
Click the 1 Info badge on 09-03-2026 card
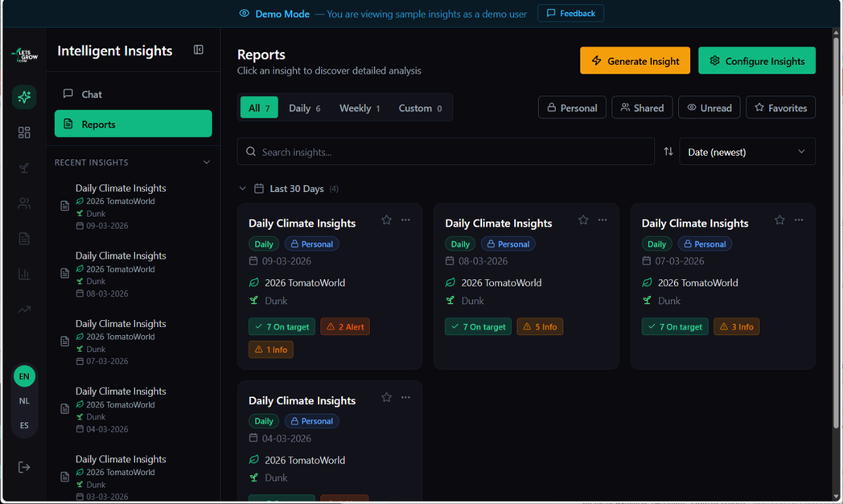coord(271,349)
